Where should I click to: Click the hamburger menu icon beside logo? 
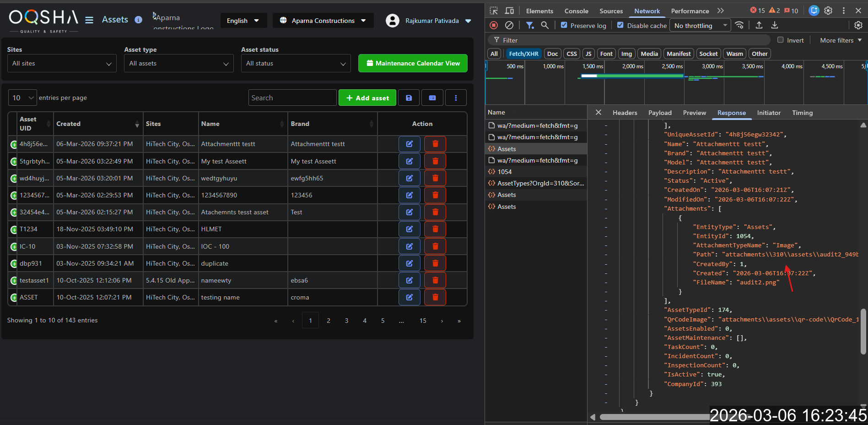89,20
